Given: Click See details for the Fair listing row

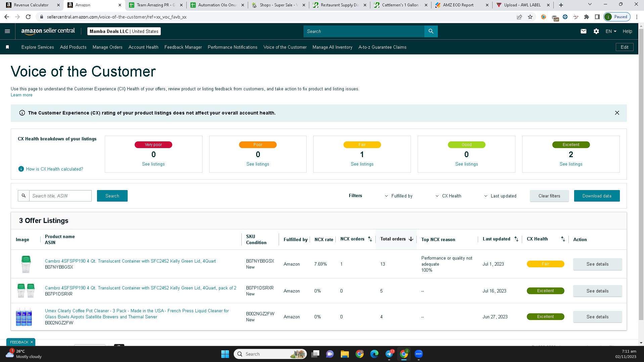Looking at the screenshot, I should pos(597,264).
